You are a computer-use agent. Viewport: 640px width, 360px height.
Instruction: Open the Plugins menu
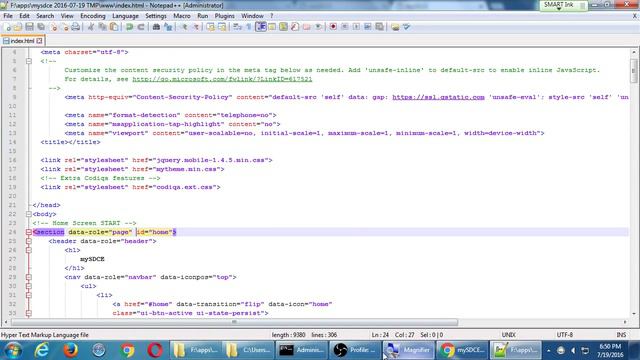(224, 16)
